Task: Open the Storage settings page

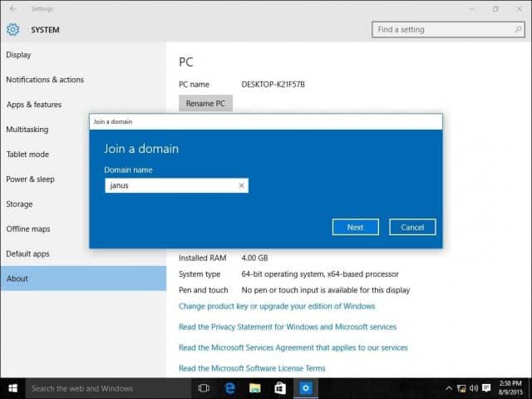Action: click(19, 204)
